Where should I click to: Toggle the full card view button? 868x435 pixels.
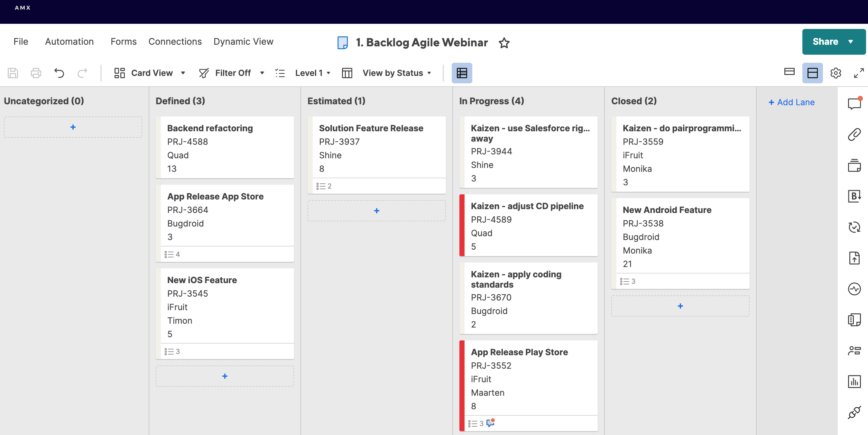click(x=812, y=73)
